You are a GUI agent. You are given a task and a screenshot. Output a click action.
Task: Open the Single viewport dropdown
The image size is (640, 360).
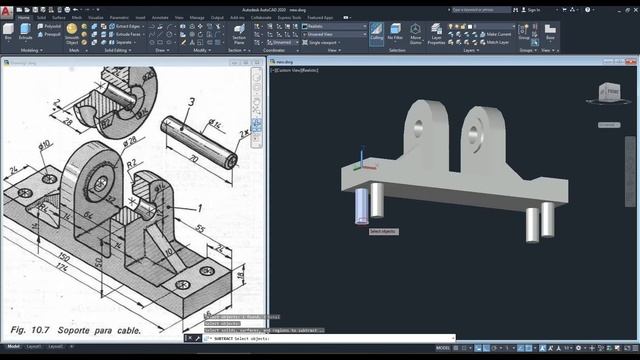(322, 42)
